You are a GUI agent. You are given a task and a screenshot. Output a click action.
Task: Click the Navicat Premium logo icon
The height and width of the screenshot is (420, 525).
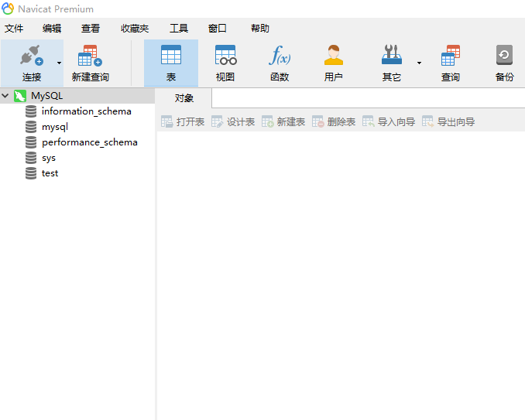(8, 9)
